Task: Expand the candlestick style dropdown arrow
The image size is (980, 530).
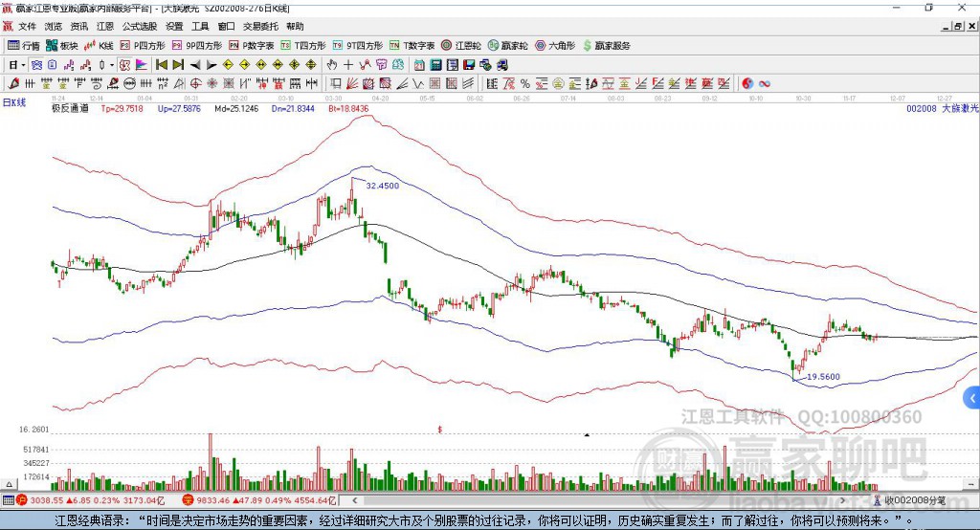Action: [x=112, y=64]
